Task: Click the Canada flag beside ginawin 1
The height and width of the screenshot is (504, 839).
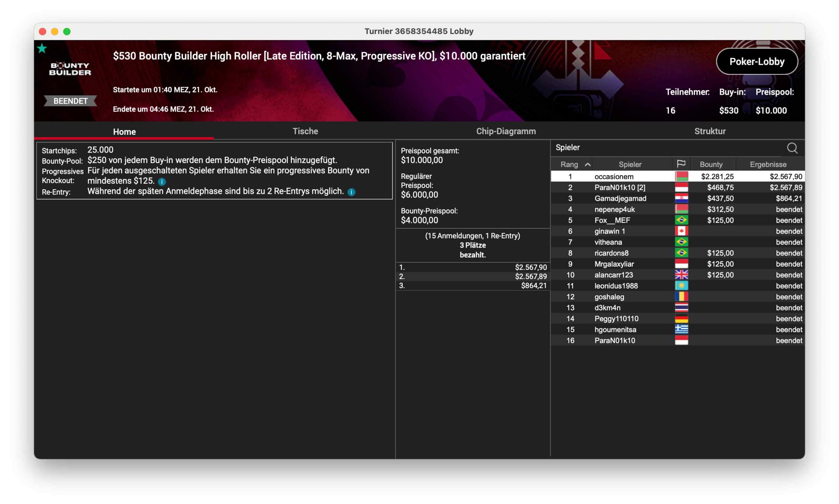Action: coord(681,231)
